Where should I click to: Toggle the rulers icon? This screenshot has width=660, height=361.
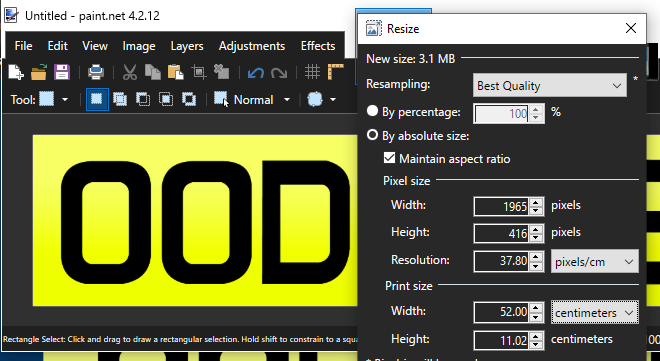click(335, 72)
